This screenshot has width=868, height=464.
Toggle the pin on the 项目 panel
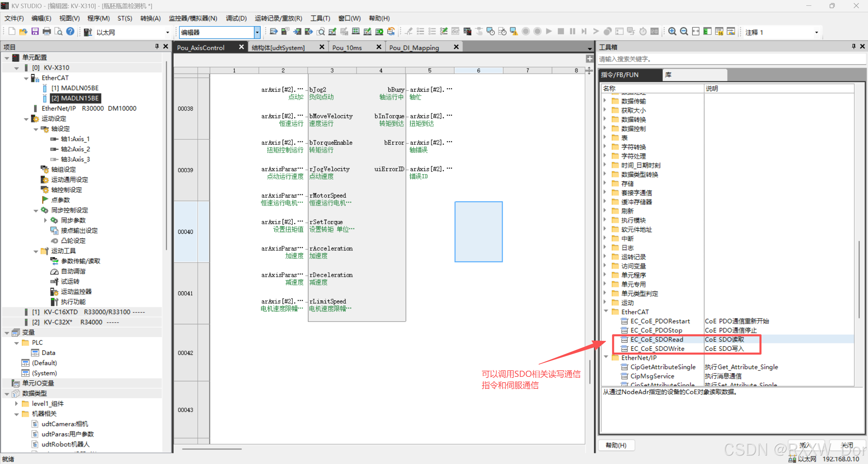point(157,46)
